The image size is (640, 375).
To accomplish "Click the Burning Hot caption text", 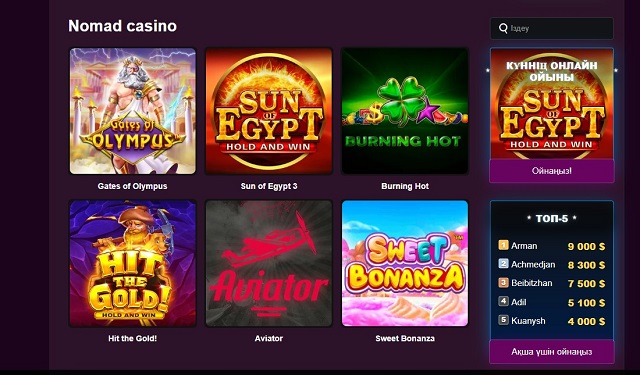I will point(405,186).
